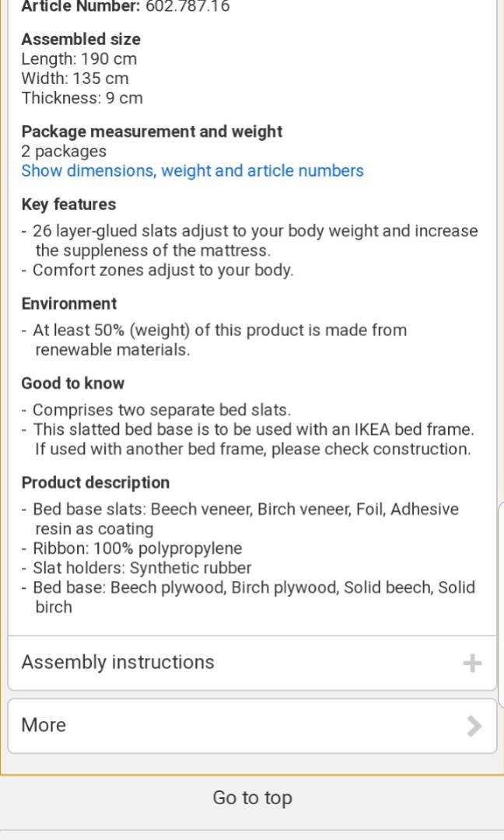Tap the Key features heading
The width and height of the screenshot is (504, 840).
68,205
